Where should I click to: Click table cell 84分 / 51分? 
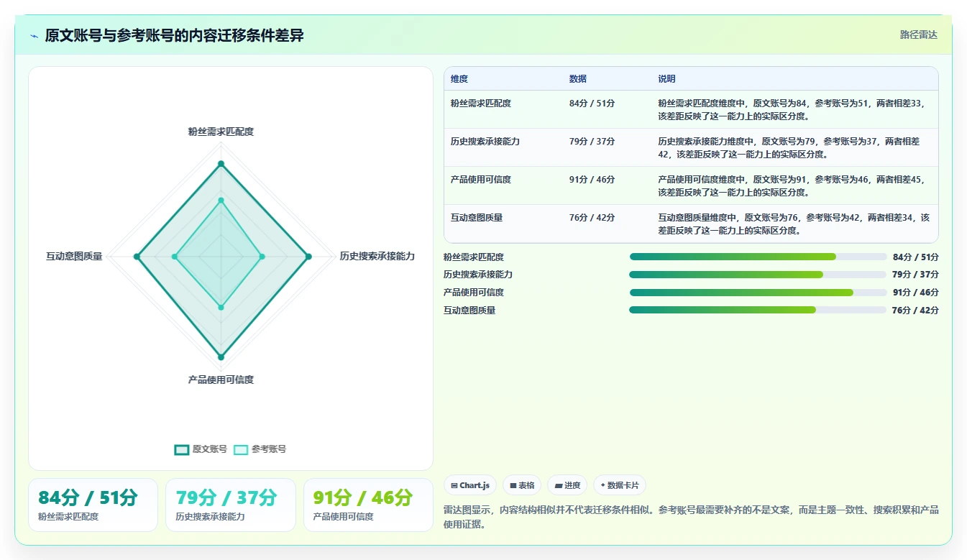point(592,104)
